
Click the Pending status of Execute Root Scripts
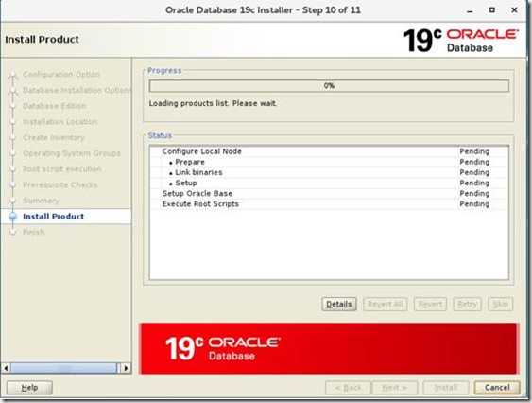[474, 204]
